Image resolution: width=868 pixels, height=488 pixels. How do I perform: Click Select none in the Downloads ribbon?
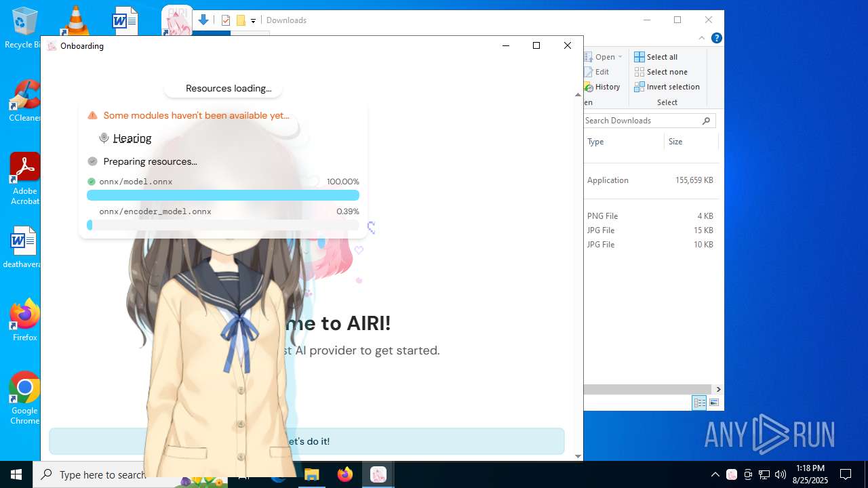click(x=660, y=72)
